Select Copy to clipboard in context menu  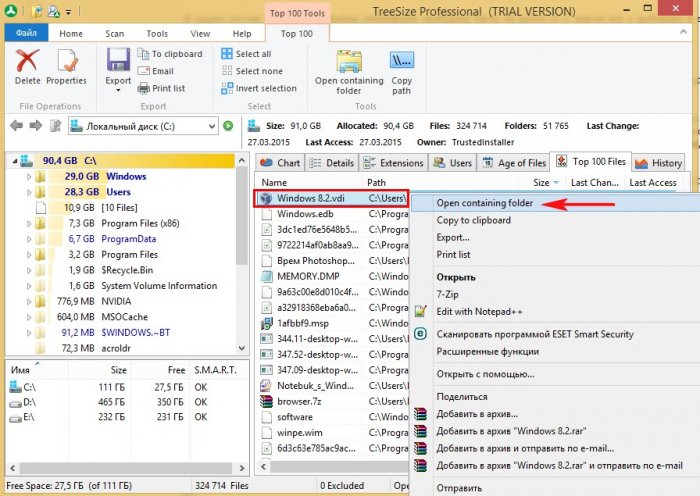[x=474, y=220]
